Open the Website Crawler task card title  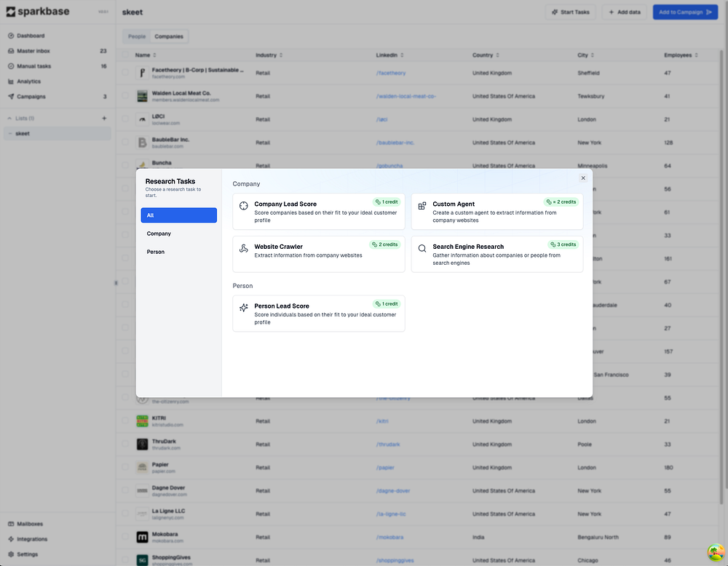[278, 247]
